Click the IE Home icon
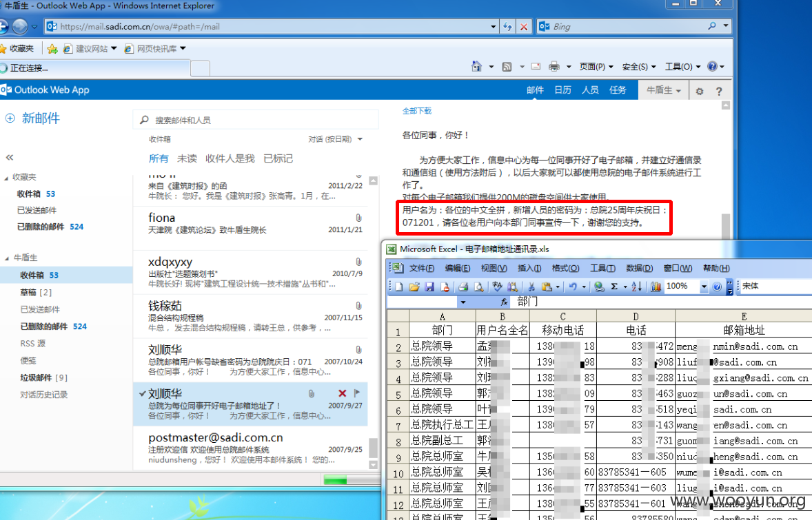 (476, 66)
